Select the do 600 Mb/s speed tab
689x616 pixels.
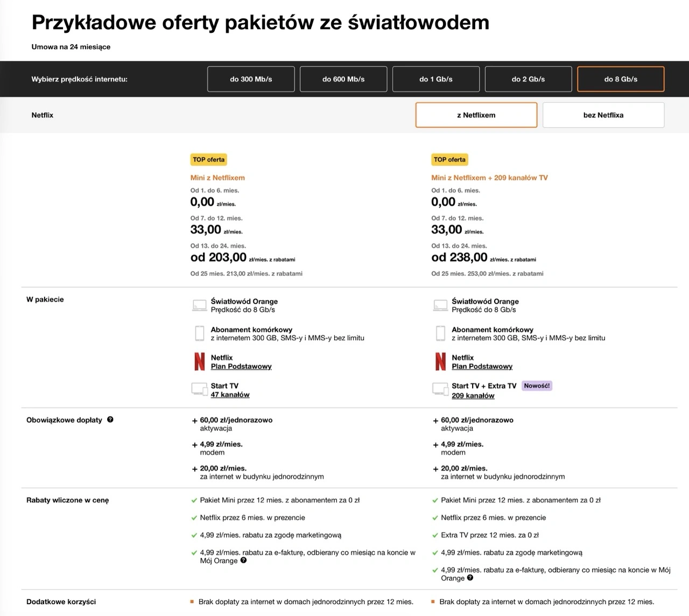click(343, 79)
